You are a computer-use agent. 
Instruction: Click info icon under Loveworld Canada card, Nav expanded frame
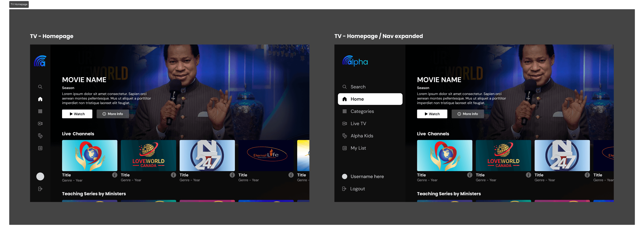coord(528,175)
